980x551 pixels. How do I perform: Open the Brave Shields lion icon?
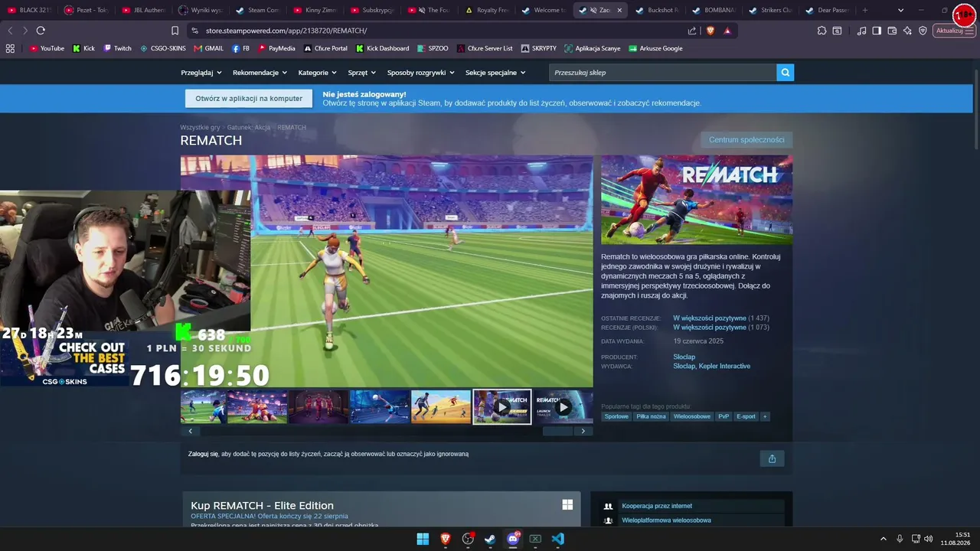(x=710, y=31)
